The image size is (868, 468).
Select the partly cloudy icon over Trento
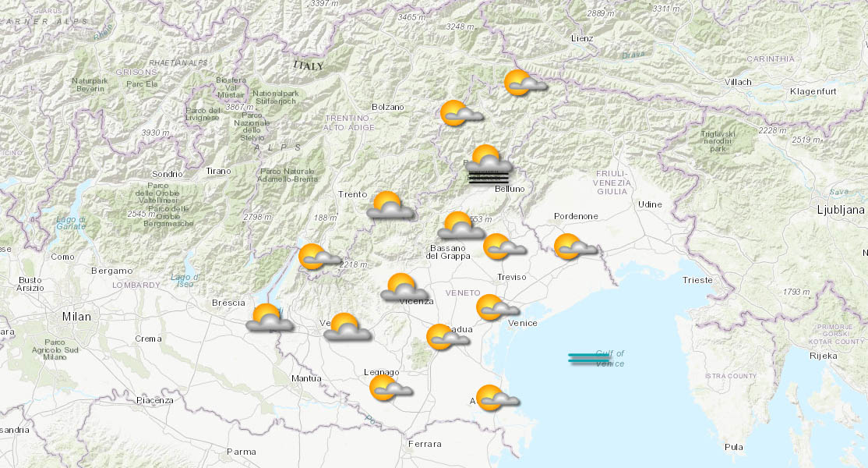click(390, 205)
